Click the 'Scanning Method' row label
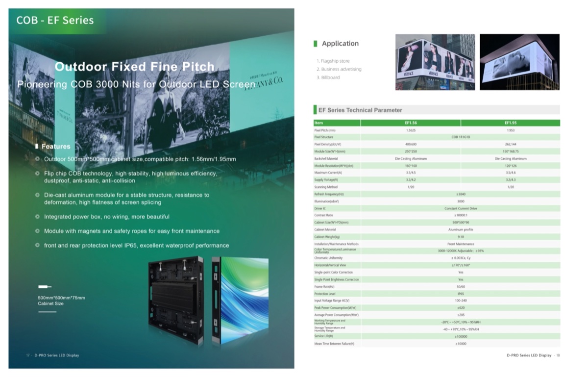This screenshot has width=588, height=377. click(326, 187)
